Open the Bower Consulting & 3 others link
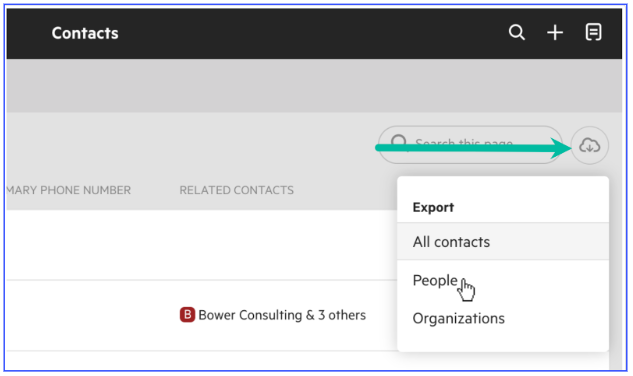 [282, 315]
